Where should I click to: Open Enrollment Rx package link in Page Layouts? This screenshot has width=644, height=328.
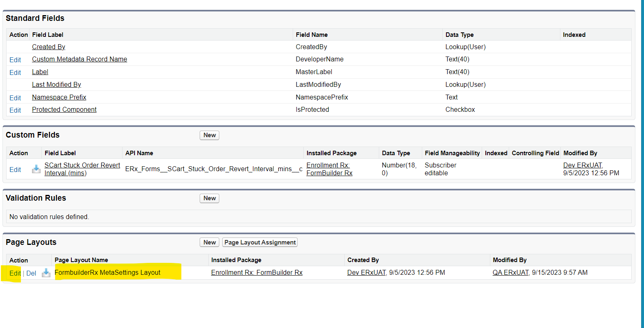coord(257,273)
